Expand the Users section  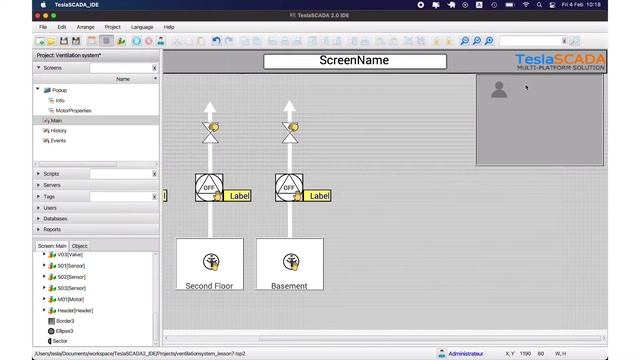38,208
